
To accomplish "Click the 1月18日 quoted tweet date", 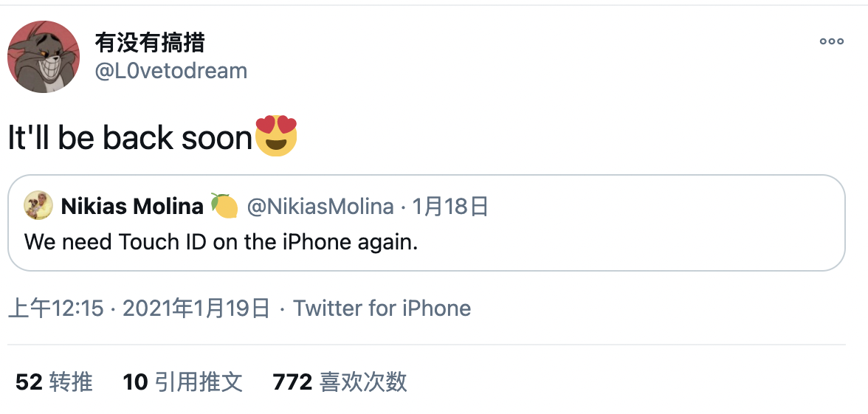I will coord(450,207).
